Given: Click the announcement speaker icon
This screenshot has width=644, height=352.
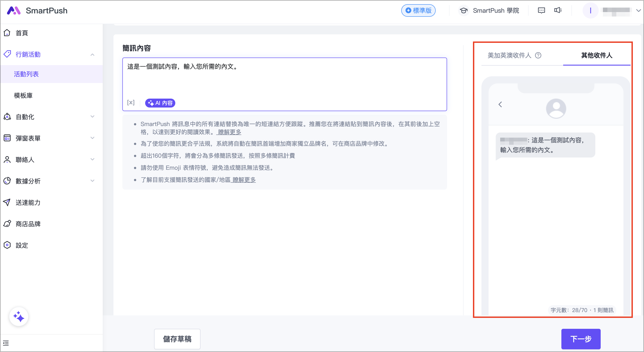Looking at the screenshot, I should coord(558,10).
